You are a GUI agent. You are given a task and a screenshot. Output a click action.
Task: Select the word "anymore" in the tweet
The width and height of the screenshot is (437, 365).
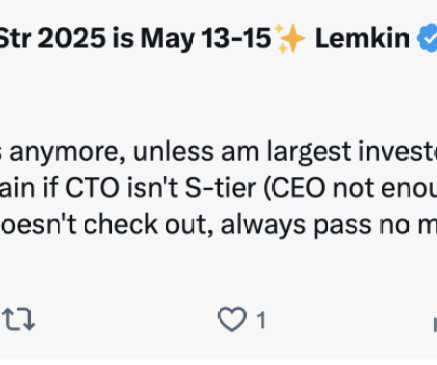coord(67,153)
